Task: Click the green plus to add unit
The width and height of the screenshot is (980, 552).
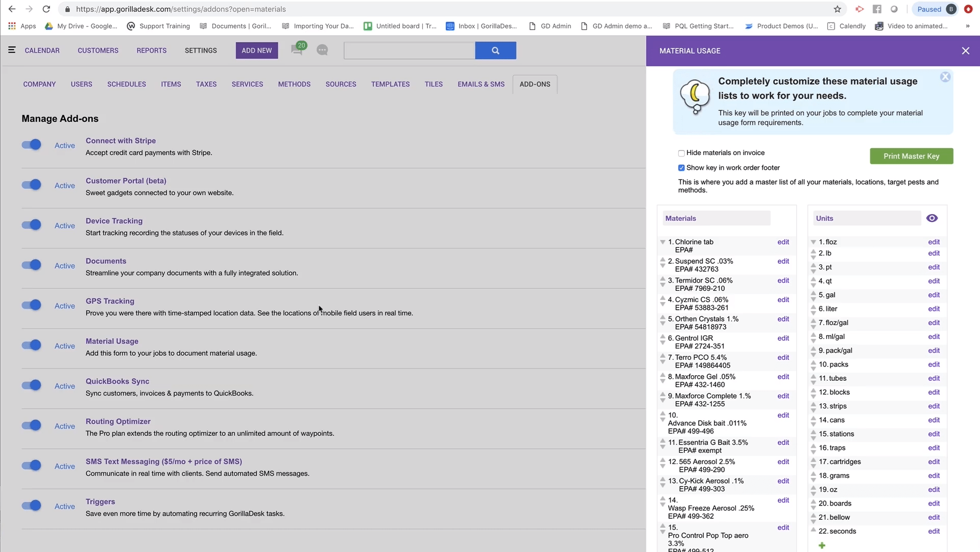Action: pos(822,545)
